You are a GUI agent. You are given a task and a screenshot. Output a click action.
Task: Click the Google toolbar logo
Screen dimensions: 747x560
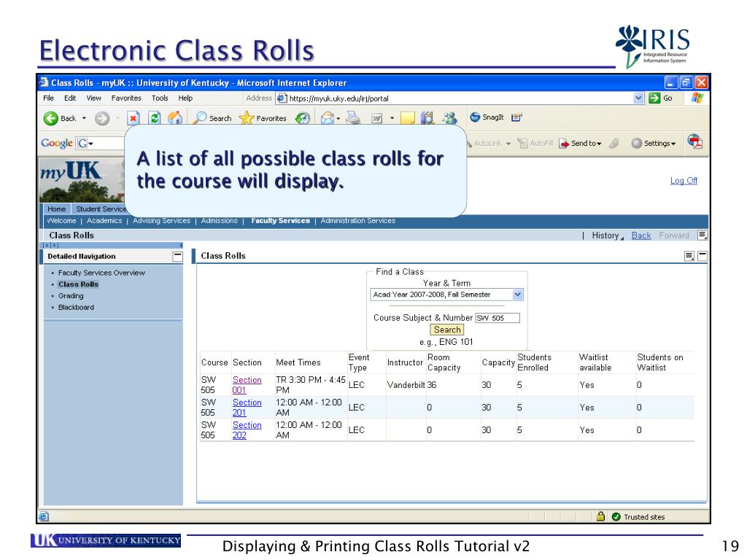(57, 143)
